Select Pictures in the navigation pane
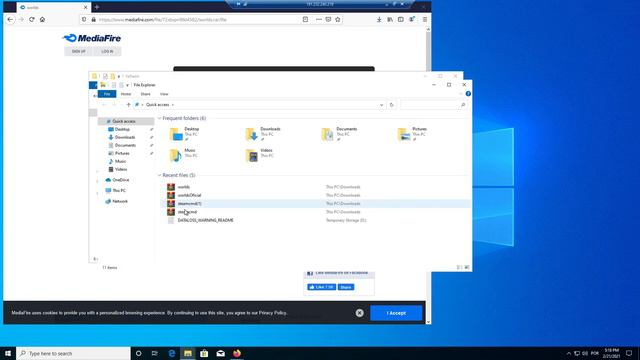The width and height of the screenshot is (640, 360). 122,153
